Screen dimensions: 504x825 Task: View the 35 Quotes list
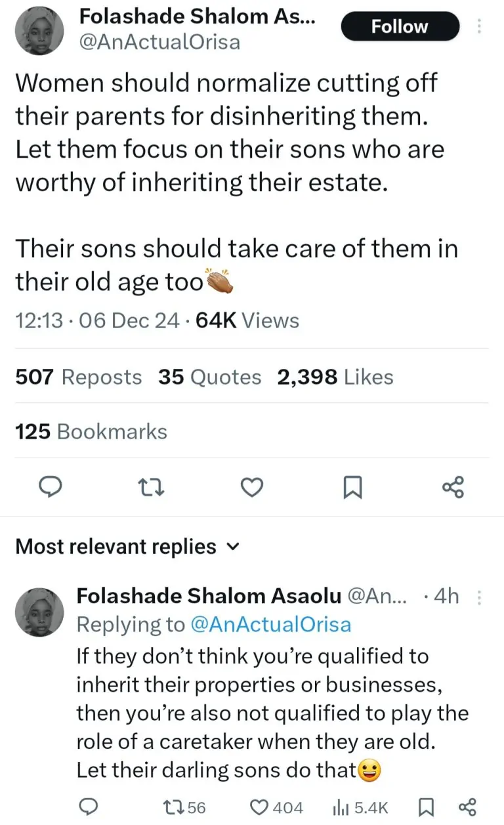209,377
